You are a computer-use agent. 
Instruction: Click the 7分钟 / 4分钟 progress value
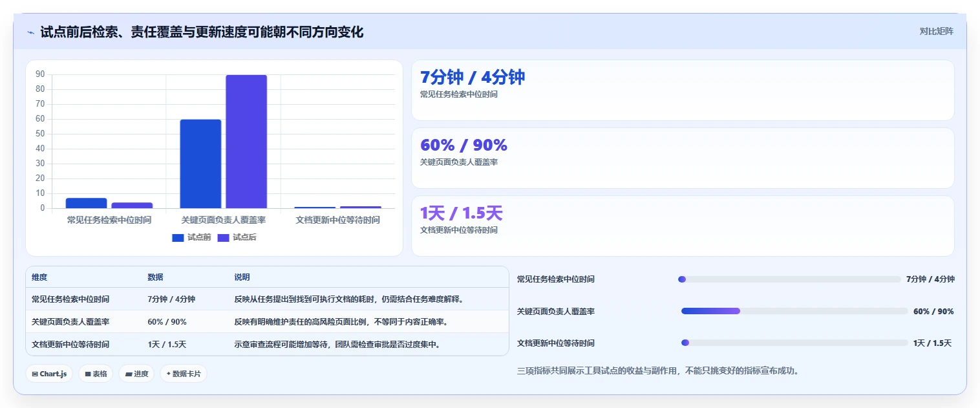(930, 279)
